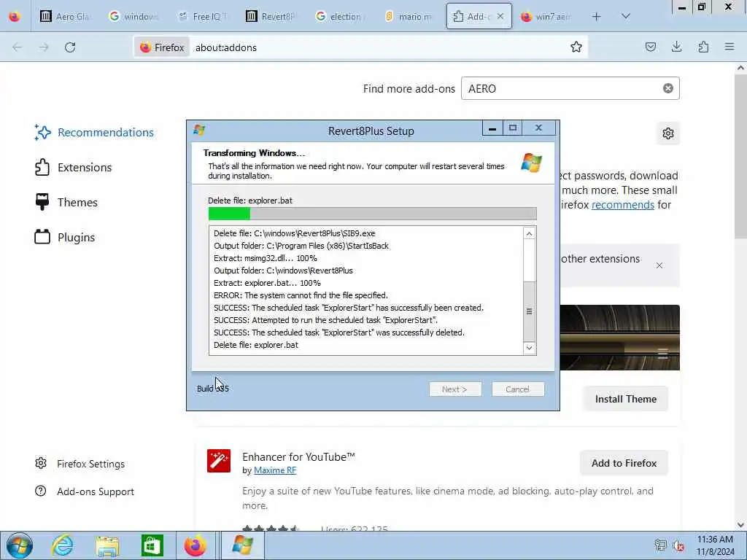This screenshot has height=560, width=747.
Task: Click the Firefox identity badge in address bar
Action: point(162,47)
